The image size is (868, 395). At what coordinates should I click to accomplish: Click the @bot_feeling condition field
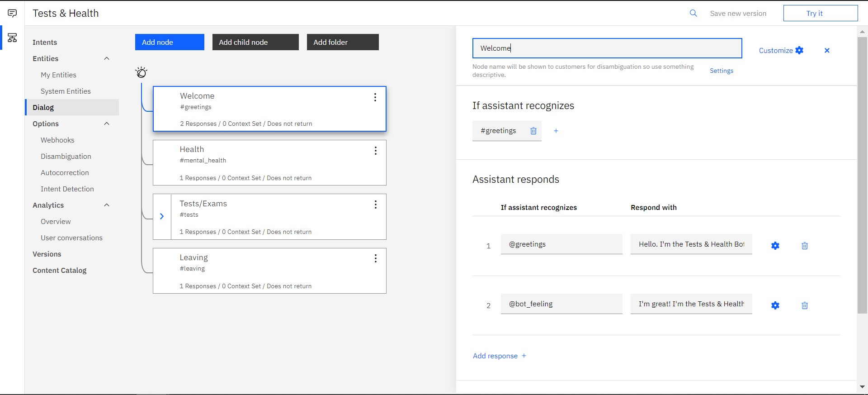(561, 304)
